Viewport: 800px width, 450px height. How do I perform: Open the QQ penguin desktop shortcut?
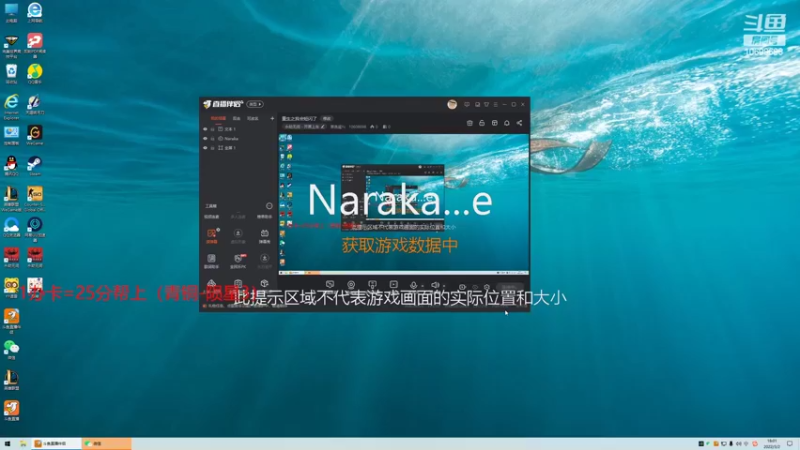pos(11,166)
